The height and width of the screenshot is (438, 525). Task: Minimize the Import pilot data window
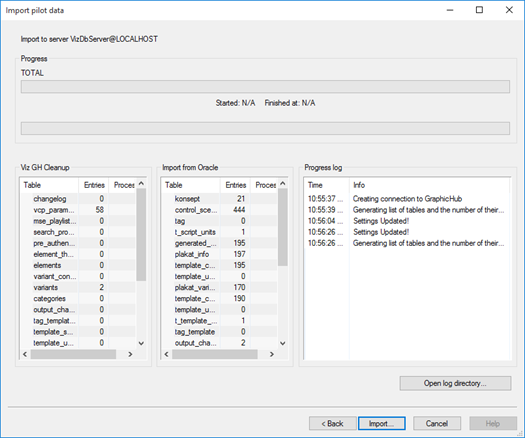coord(450,10)
